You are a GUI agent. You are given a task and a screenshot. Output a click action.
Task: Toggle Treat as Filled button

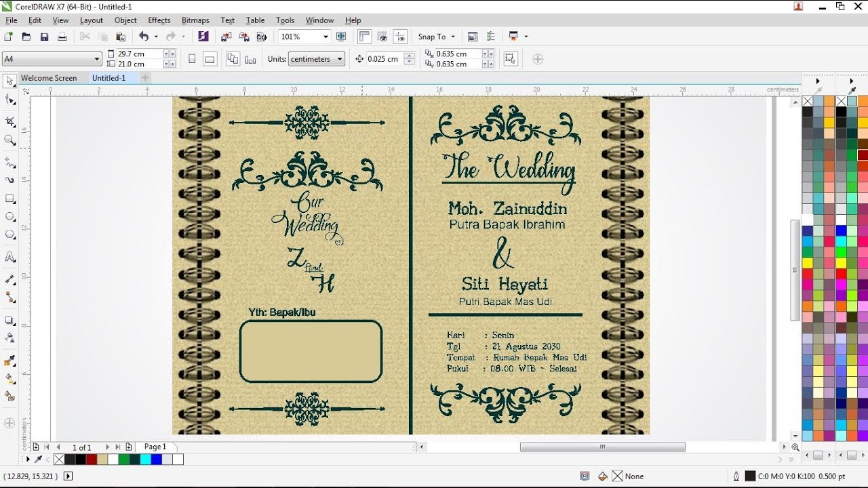[510, 59]
